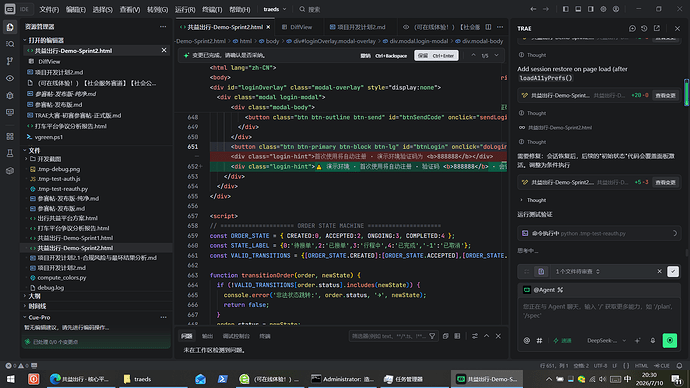Image resolution: width=690 pixels, height=388 pixels.
Task: Click the 撤销 Ctrl+Backspace undo button
Action: point(384,56)
